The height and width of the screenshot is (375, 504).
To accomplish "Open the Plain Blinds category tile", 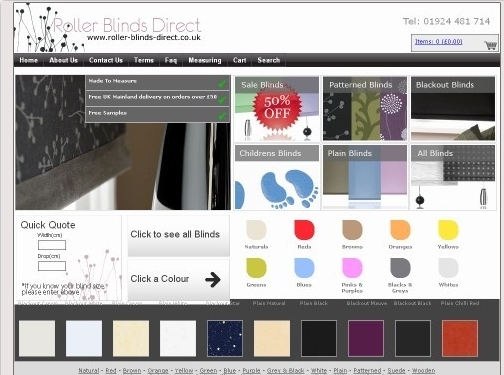I will 365,177.
